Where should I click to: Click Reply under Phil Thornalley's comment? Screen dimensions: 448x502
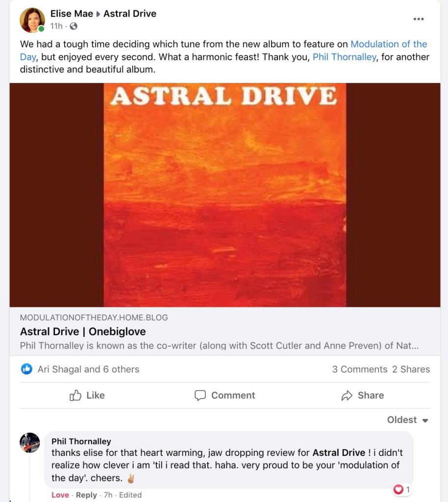[x=86, y=495]
